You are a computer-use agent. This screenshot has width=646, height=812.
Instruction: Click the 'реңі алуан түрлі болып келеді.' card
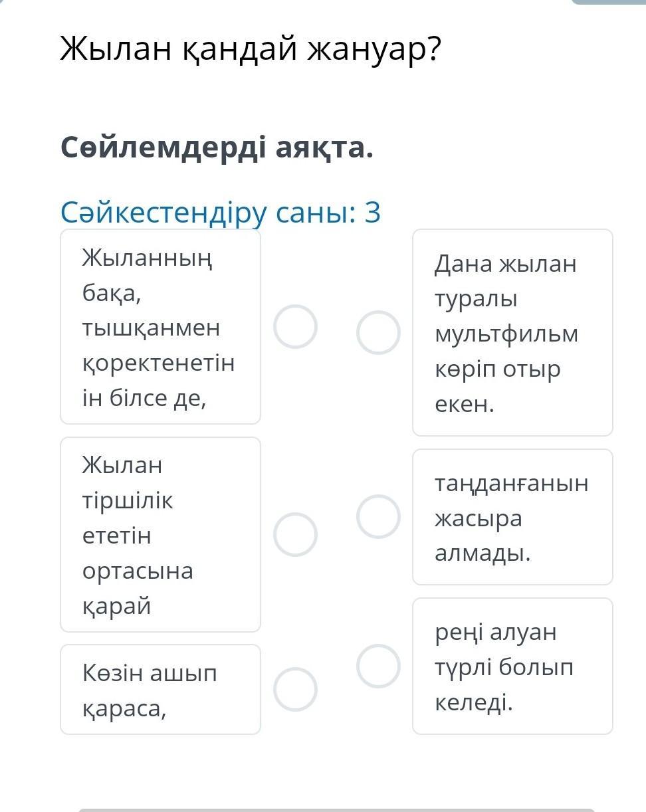coord(512,666)
